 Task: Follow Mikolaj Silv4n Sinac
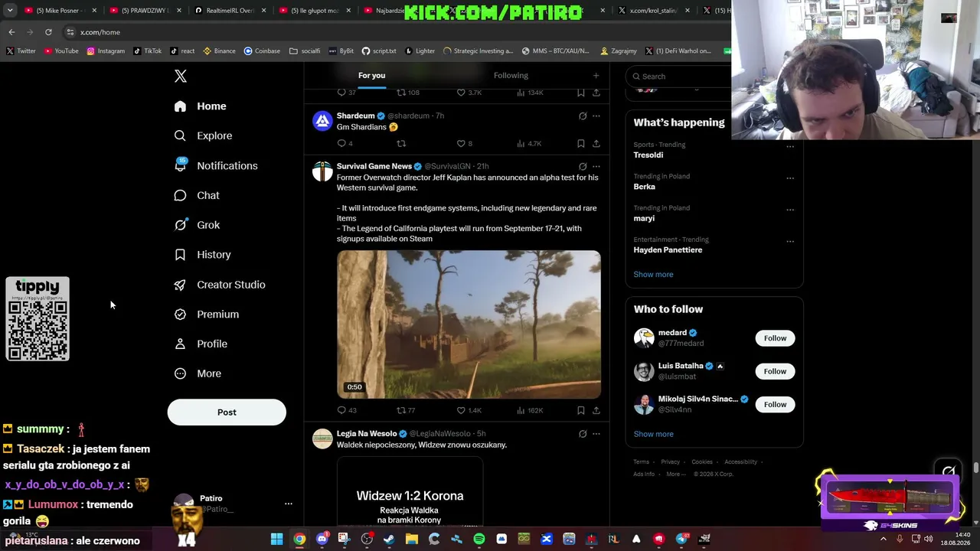(x=775, y=404)
